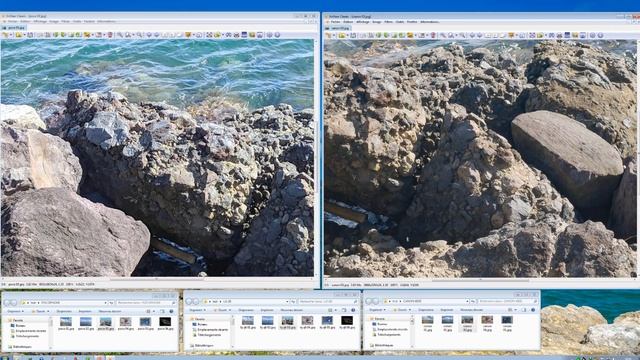
Task: Click the Open folder icon in right XnView toolbar
Action: click(x=342, y=36)
